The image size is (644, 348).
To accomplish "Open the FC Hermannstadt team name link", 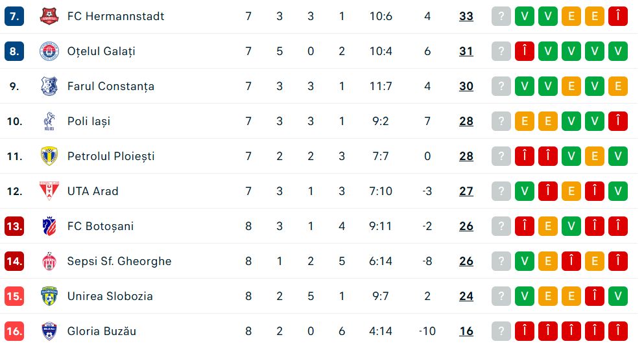I will pos(115,16).
